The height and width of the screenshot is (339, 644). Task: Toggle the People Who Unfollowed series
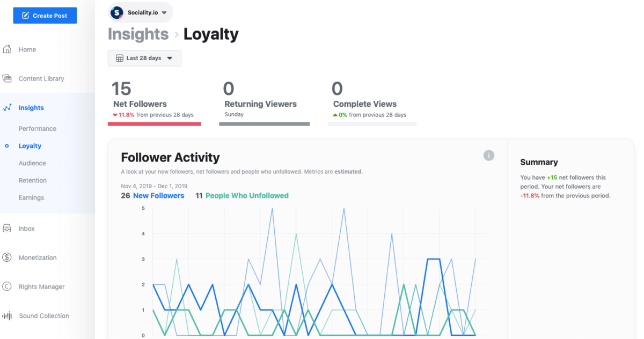click(x=246, y=196)
